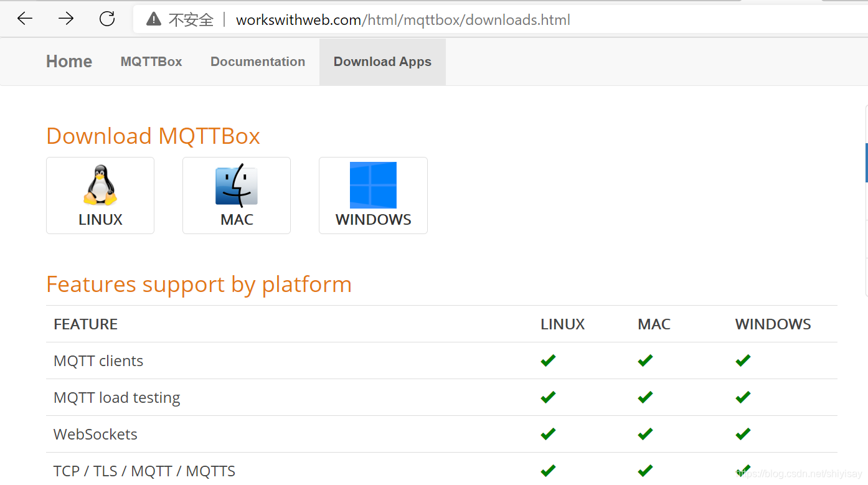
Task: Click the Mac checkmark in MQTT clients row
Action: (645, 360)
